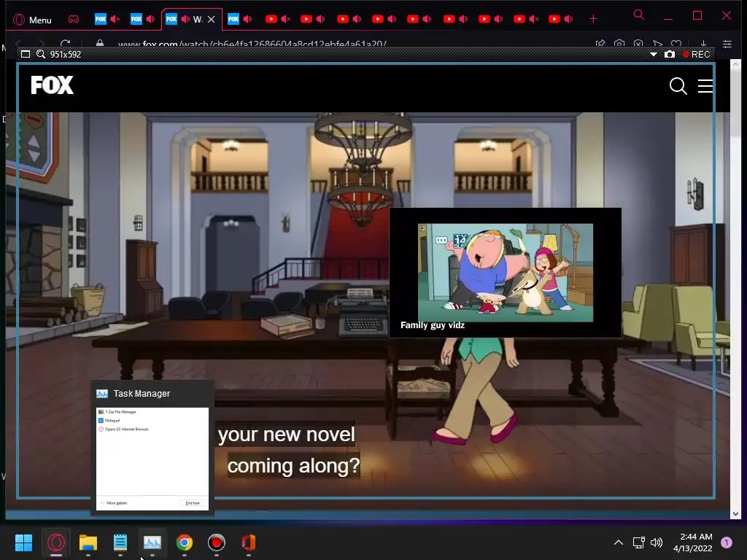Click the Opera GX taskbar icon
This screenshot has width=747, height=560.
[55, 542]
